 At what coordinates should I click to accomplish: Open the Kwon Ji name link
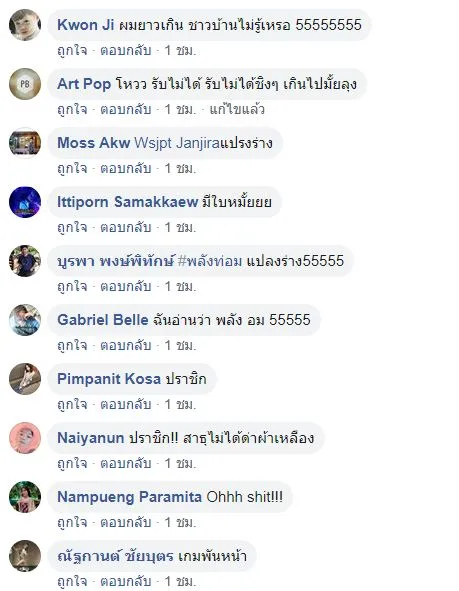coord(86,25)
